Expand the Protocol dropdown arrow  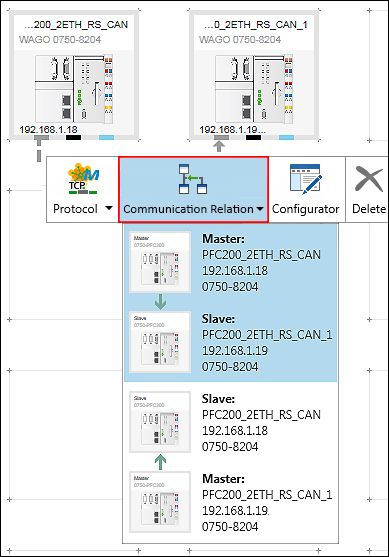109,208
